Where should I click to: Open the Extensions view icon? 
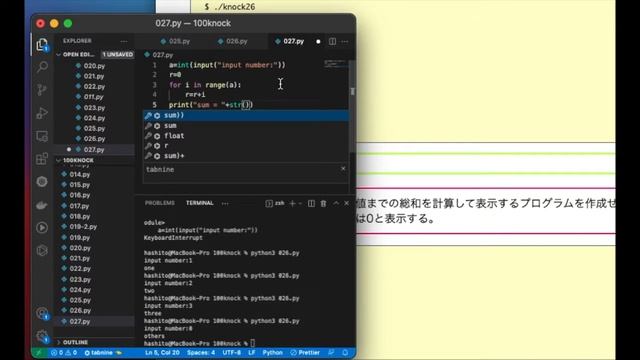(42, 158)
